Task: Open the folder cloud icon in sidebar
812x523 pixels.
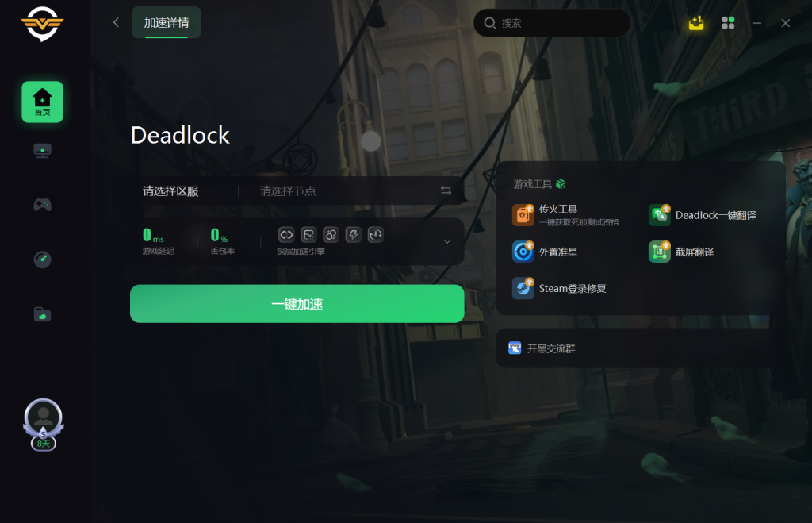Action: pos(43,314)
